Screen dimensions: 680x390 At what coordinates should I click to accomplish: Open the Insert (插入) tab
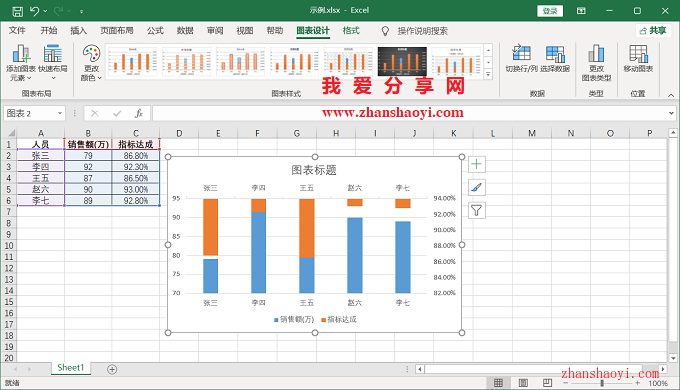click(78, 30)
